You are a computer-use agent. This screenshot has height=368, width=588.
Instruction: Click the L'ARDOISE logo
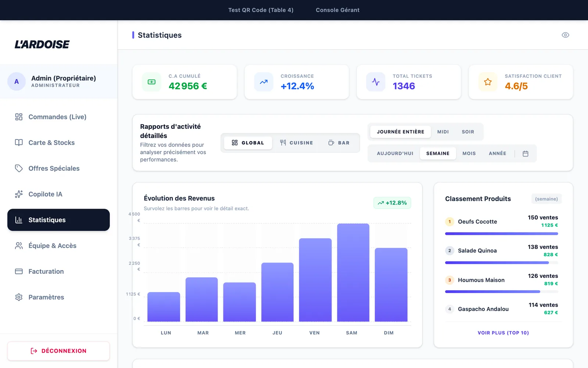pyautogui.click(x=42, y=45)
